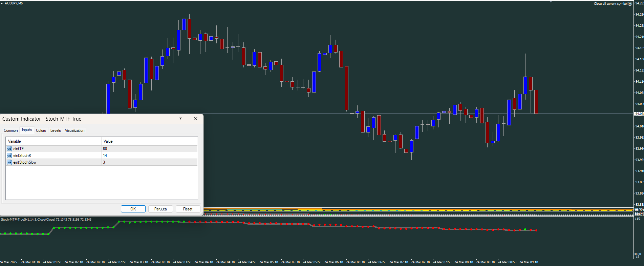The image size is (644, 266).
Task: Confirm settings with the OK button
Action: click(133, 209)
